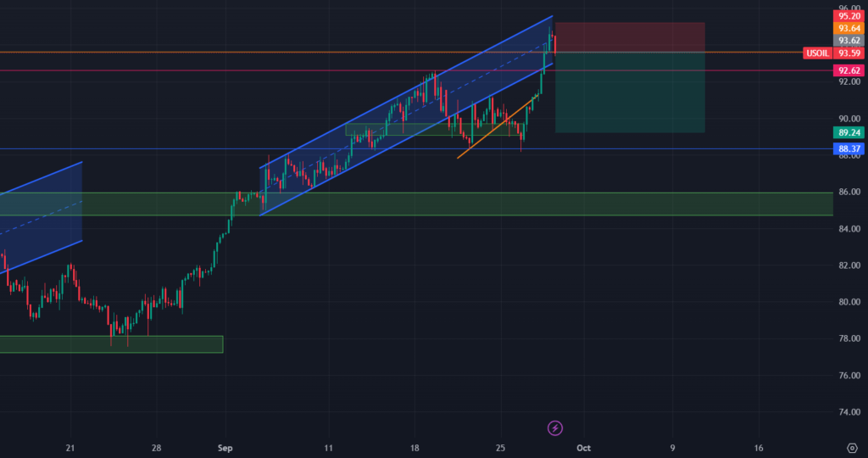Select the green rectangle near 78.00
This screenshot has height=458, width=868.
[111, 344]
